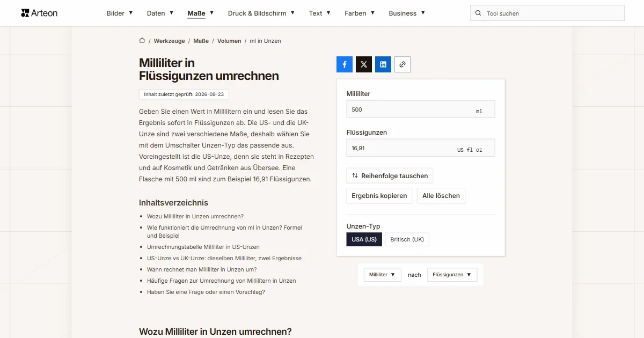Copy page link icon
This screenshot has width=644, height=338.
click(402, 64)
